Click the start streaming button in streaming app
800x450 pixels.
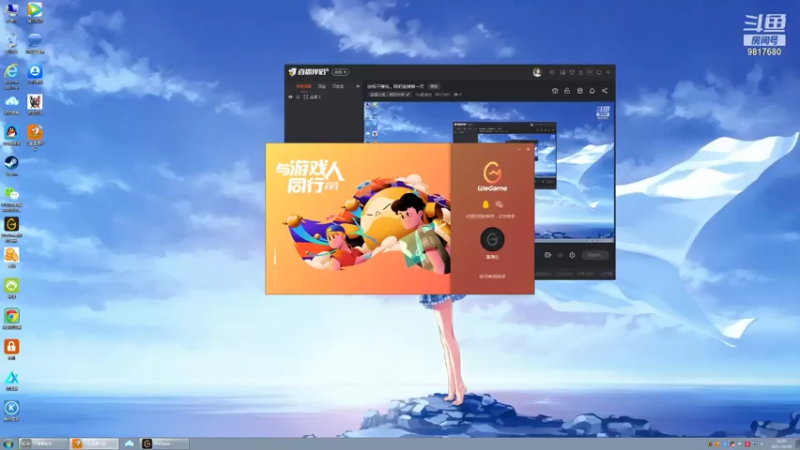595,255
